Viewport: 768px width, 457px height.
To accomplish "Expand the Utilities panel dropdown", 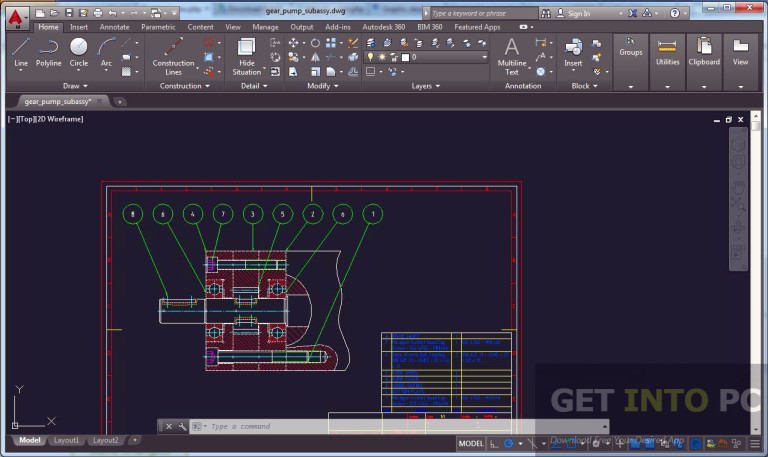I will click(667, 87).
